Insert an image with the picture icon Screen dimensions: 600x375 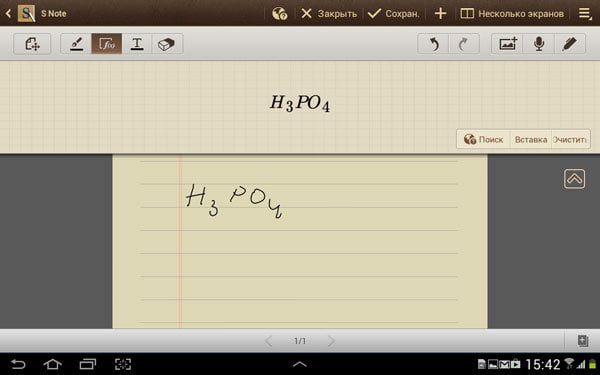[507, 44]
